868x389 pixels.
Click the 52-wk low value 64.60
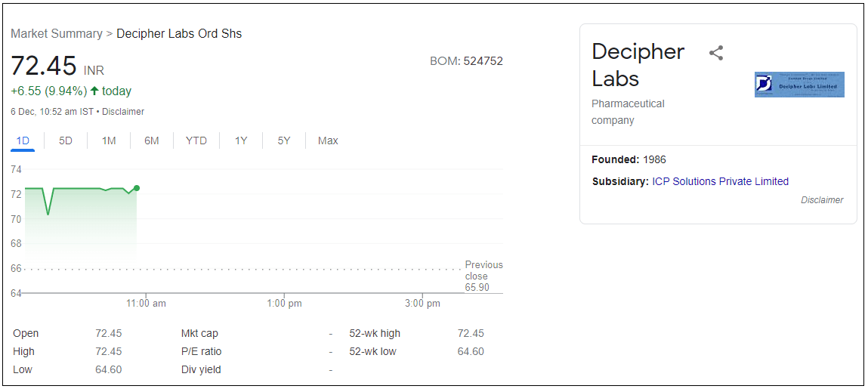tap(471, 351)
